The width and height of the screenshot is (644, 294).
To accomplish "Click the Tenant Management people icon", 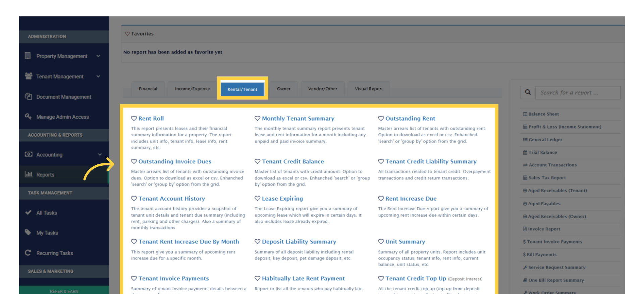I will 29,76.
